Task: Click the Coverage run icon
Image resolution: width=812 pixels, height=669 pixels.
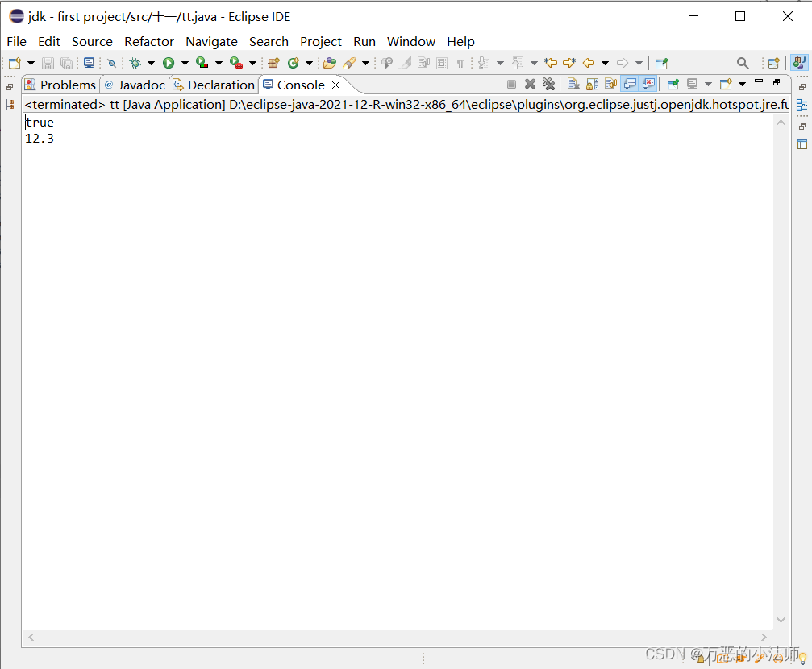Action: click(202, 63)
